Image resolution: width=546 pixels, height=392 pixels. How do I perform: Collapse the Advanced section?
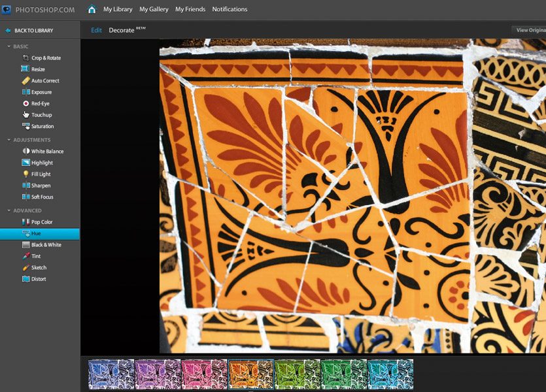pyautogui.click(x=9, y=210)
